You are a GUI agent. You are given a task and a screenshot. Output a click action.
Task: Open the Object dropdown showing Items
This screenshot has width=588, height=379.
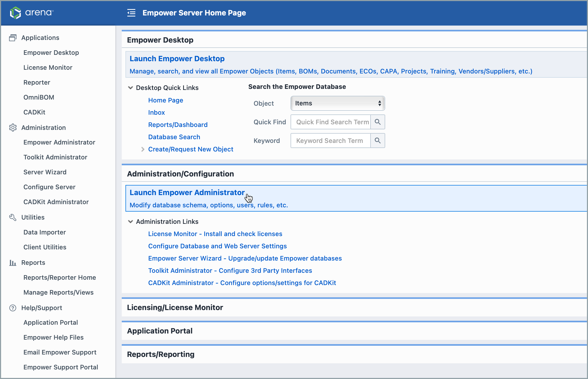click(x=338, y=103)
